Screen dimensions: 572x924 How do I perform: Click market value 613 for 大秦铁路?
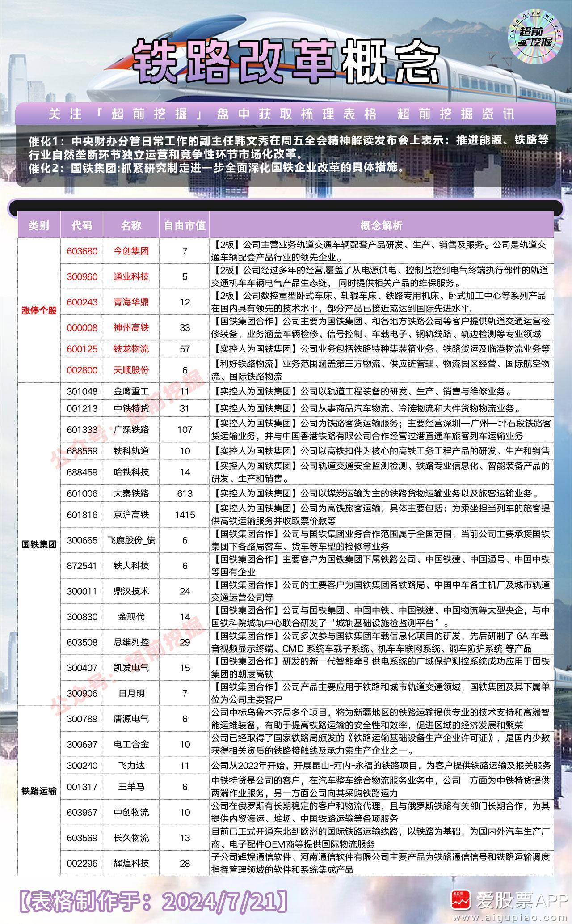coord(185,493)
